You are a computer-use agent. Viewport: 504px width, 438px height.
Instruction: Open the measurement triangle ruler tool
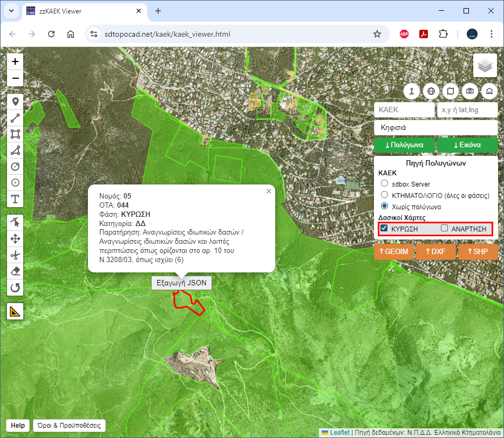[x=15, y=311]
